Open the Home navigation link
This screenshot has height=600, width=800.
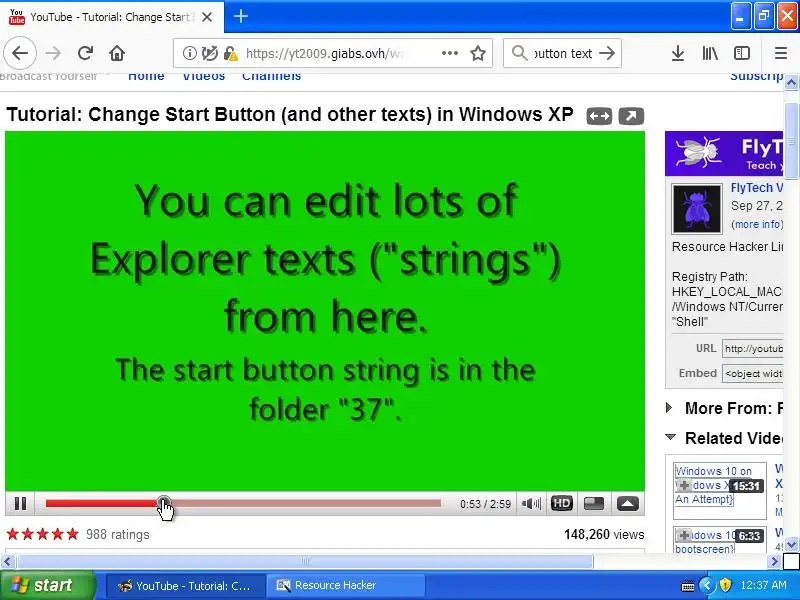pos(146,76)
